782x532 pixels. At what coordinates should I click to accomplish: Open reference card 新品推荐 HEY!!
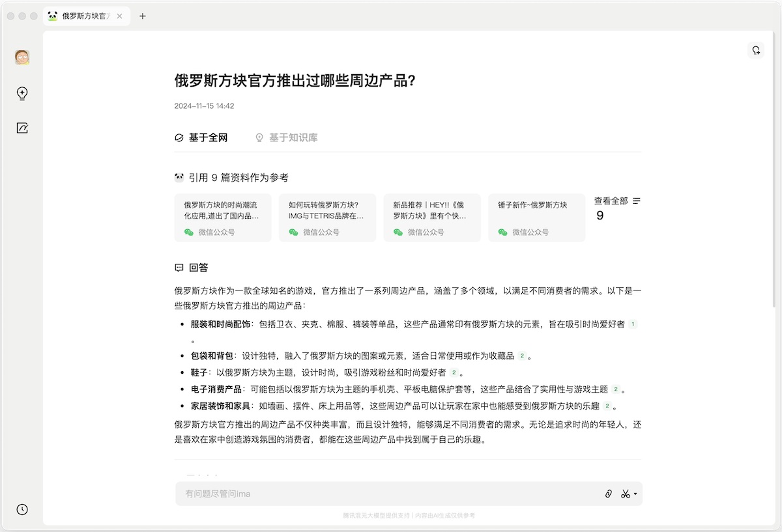[431, 217]
